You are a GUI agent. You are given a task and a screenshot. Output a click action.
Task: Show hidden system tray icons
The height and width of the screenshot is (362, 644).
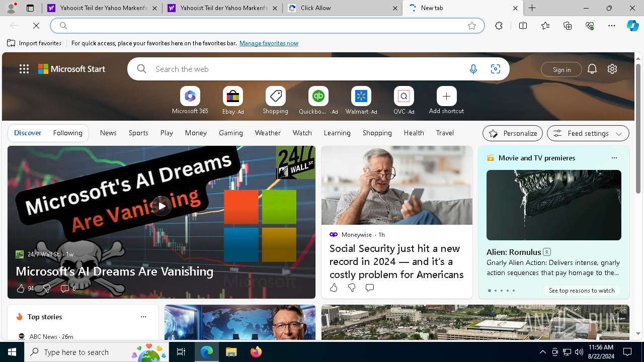[x=542, y=352]
